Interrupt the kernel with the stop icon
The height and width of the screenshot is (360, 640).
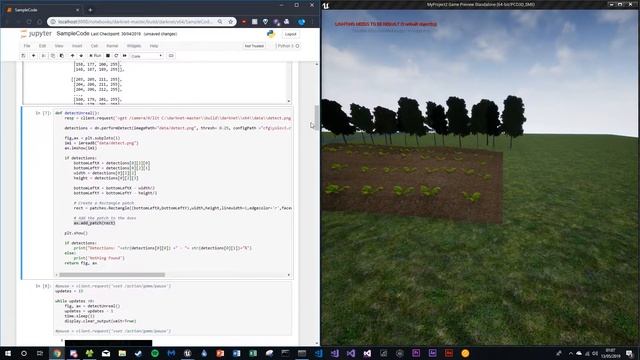(x=108, y=56)
